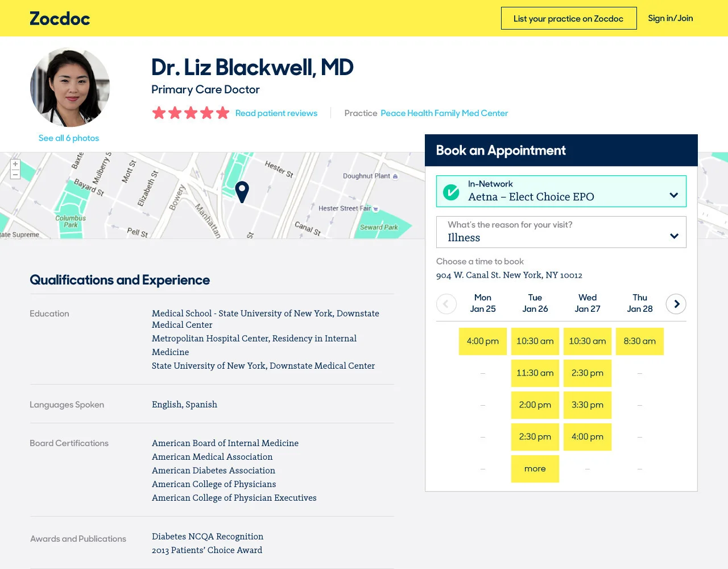Book Thursday 8:30 am slot
This screenshot has width=728, height=569.
point(640,341)
